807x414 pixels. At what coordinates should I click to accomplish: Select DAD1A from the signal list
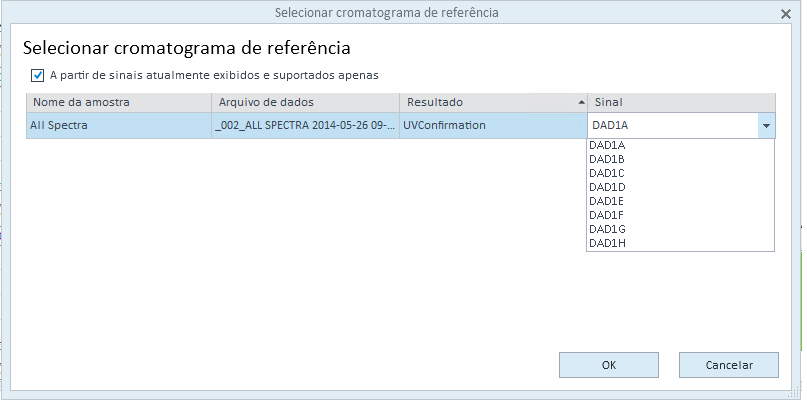(680, 146)
